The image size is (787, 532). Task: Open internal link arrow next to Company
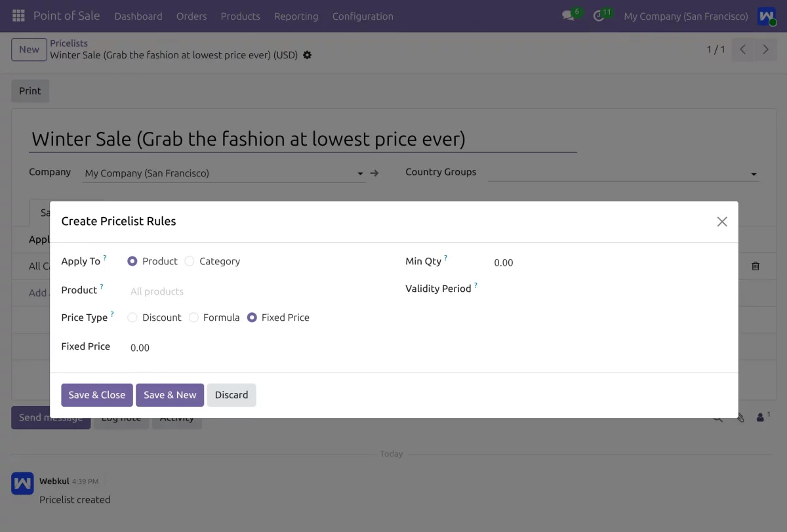pyautogui.click(x=374, y=173)
